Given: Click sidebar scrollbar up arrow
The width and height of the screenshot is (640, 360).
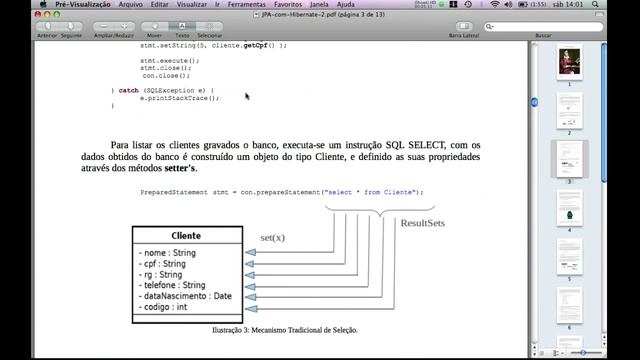Looking at the screenshot, I should click(604, 338).
